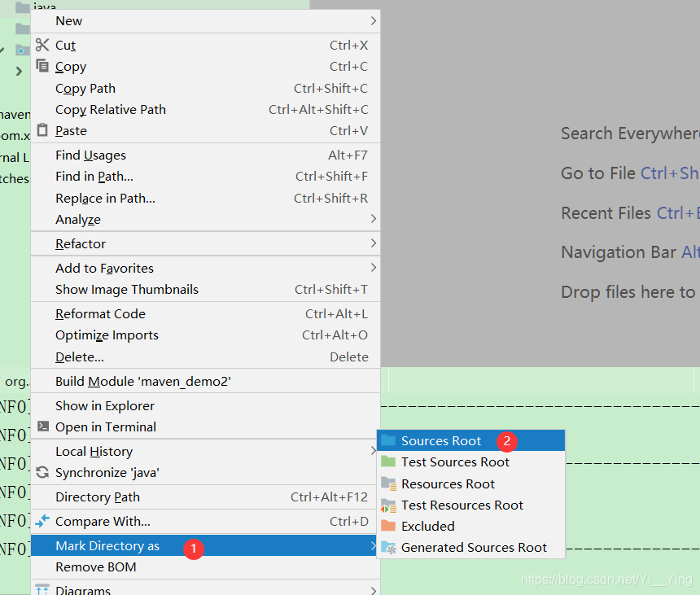Mark directory as Test Sources Root

(471, 462)
